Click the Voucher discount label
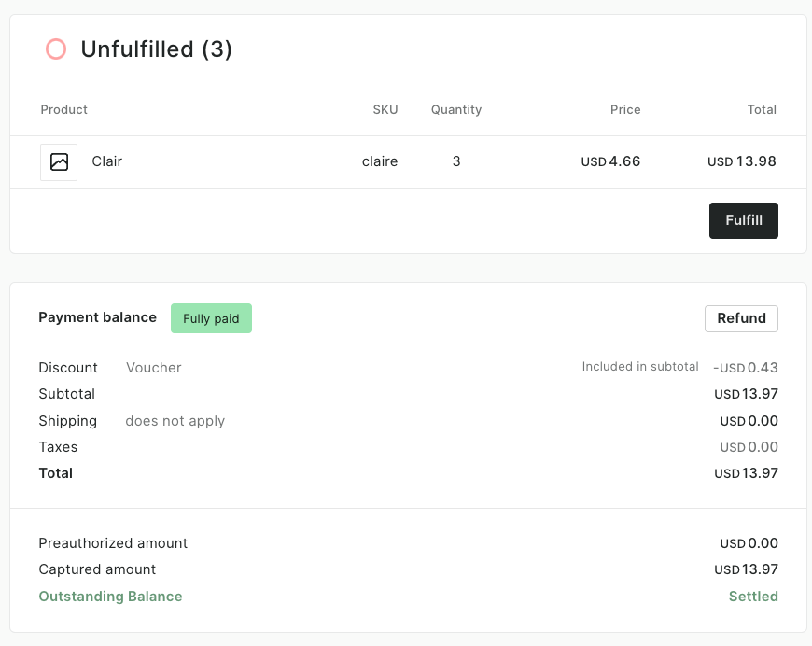Image resolution: width=812 pixels, height=646 pixels. (153, 368)
